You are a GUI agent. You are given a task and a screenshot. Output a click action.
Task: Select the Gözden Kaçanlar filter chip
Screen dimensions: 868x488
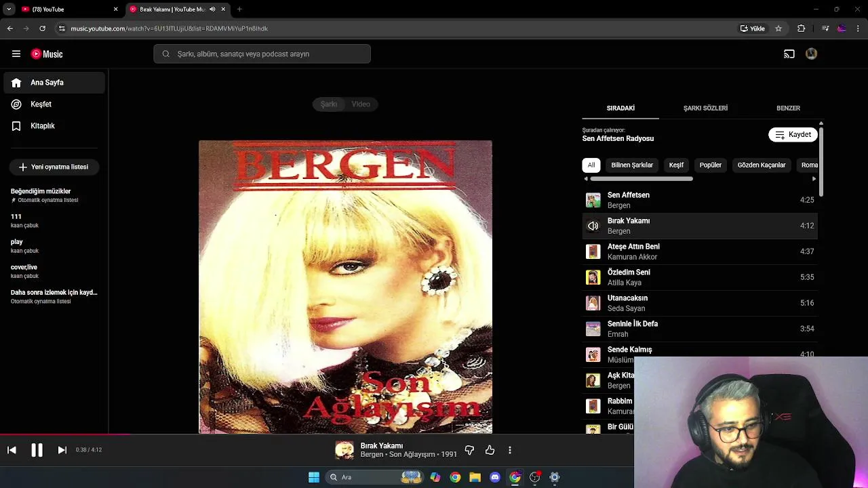[762, 165]
